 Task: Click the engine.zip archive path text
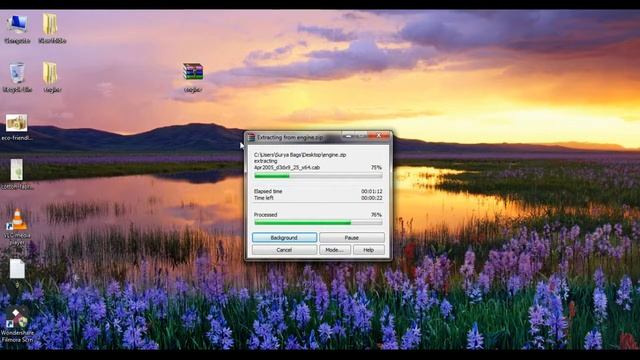coord(300,155)
